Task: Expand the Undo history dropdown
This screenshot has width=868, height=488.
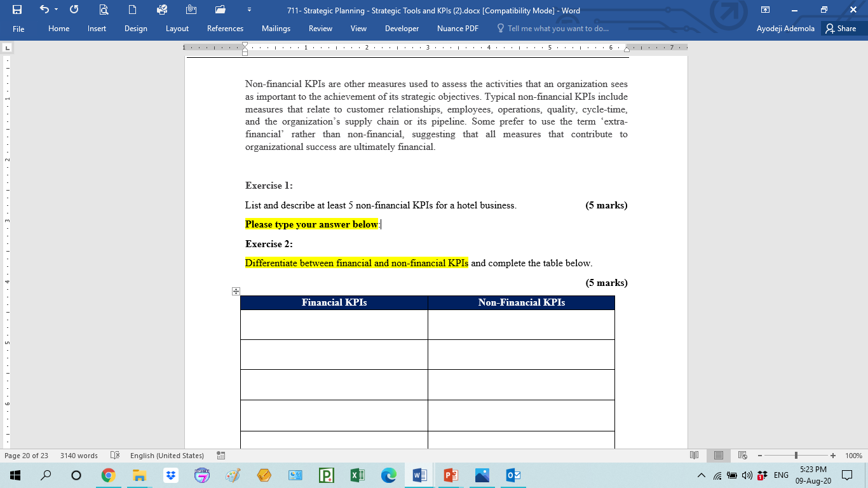Action: click(x=56, y=10)
